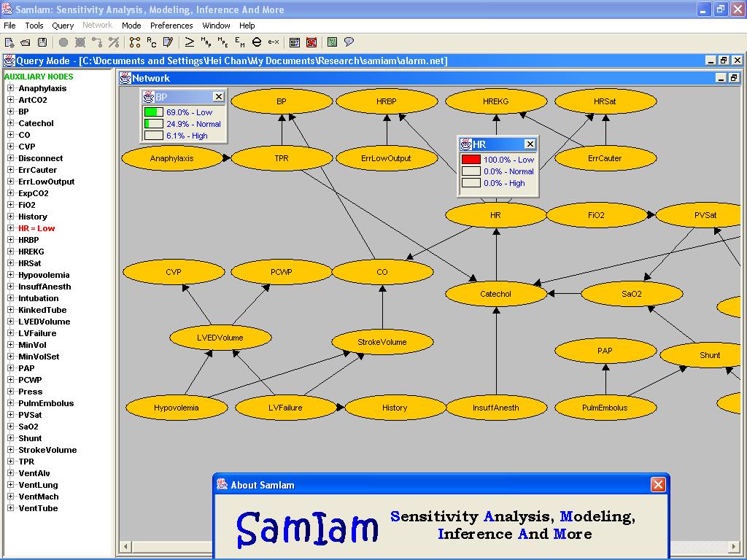Viewport: 747px width, 560px height.
Task: Expand the LVFailure tree node
Action: 10,333
